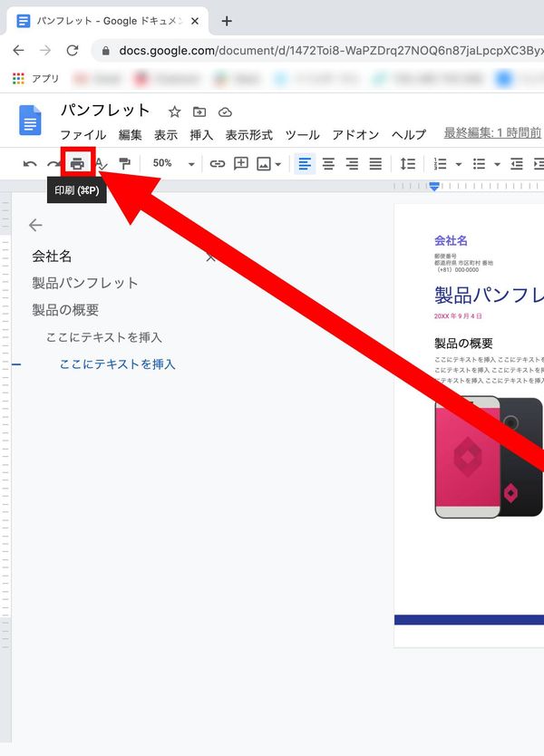Click the Insert image icon
544x756 pixels.
(264, 164)
